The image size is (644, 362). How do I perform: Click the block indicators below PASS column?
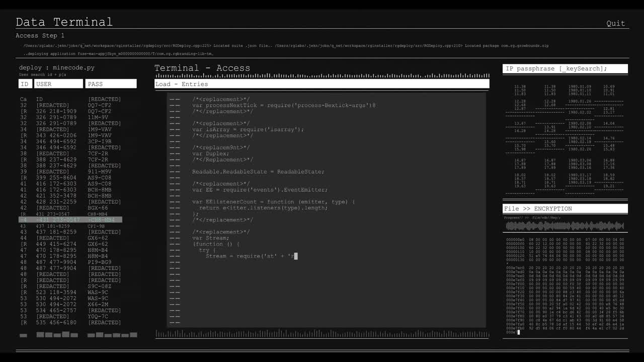coord(111,335)
